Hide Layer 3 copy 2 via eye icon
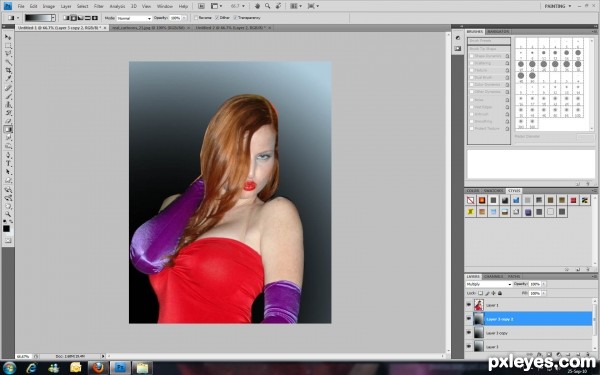 (469, 319)
